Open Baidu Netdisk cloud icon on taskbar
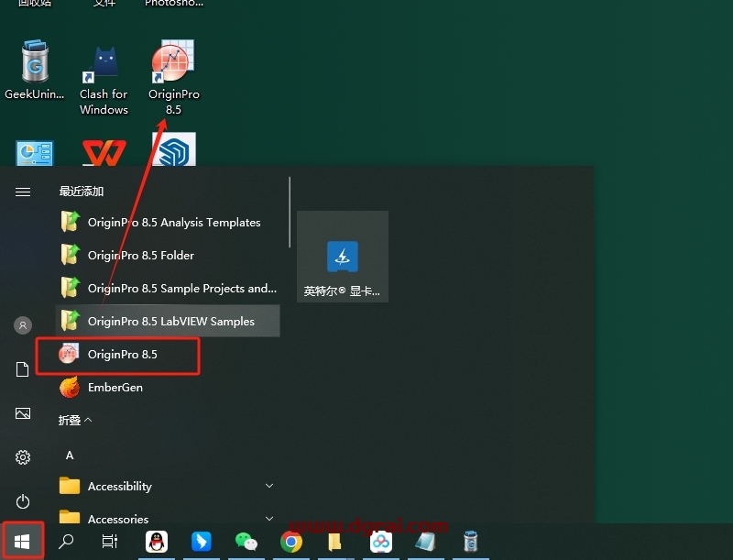733x560 pixels. tap(381, 542)
